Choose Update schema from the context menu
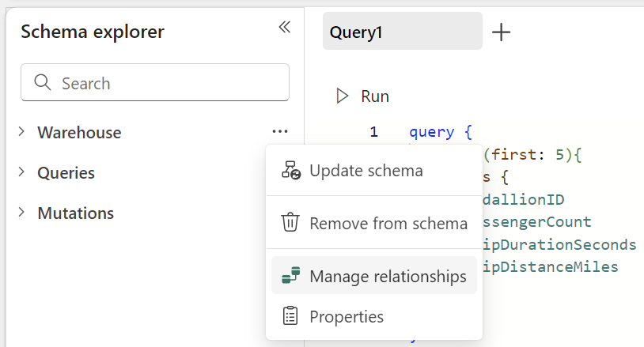 click(x=366, y=171)
